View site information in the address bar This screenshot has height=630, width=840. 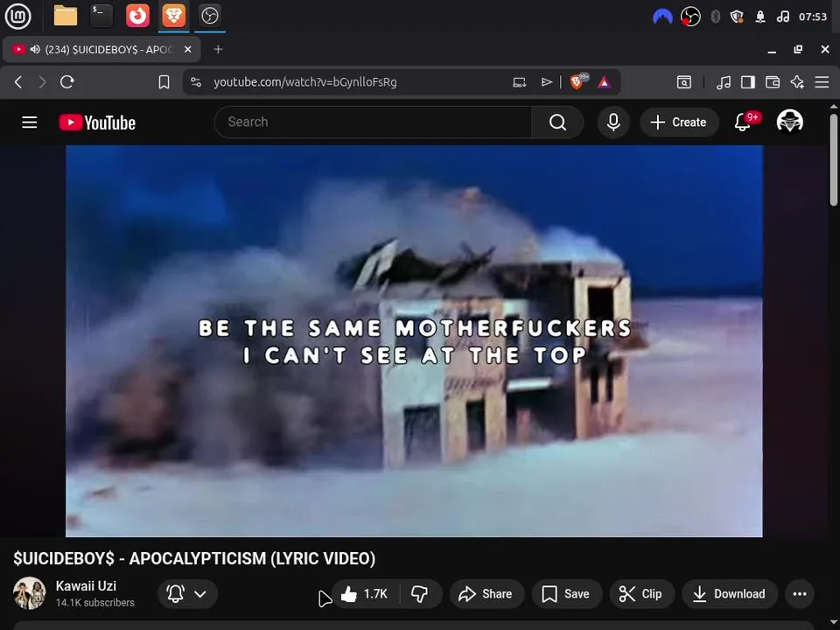click(196, 82)
